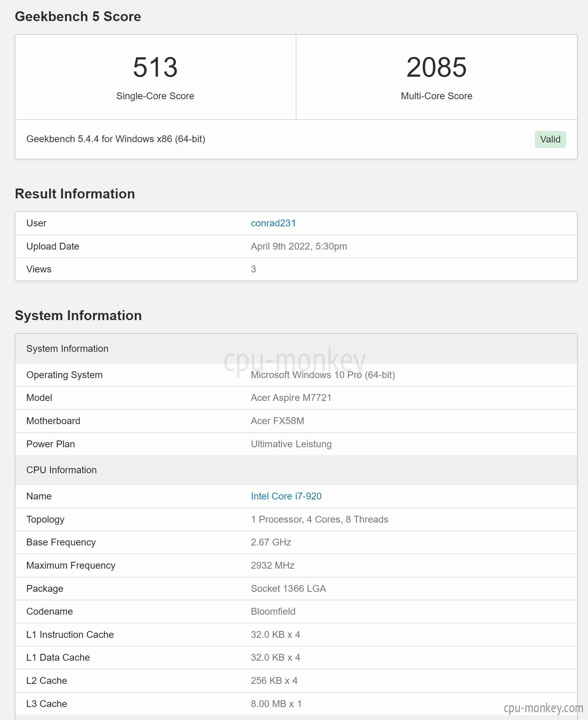
Task: Click the L3 Cache row label
Action: point(46,704)
